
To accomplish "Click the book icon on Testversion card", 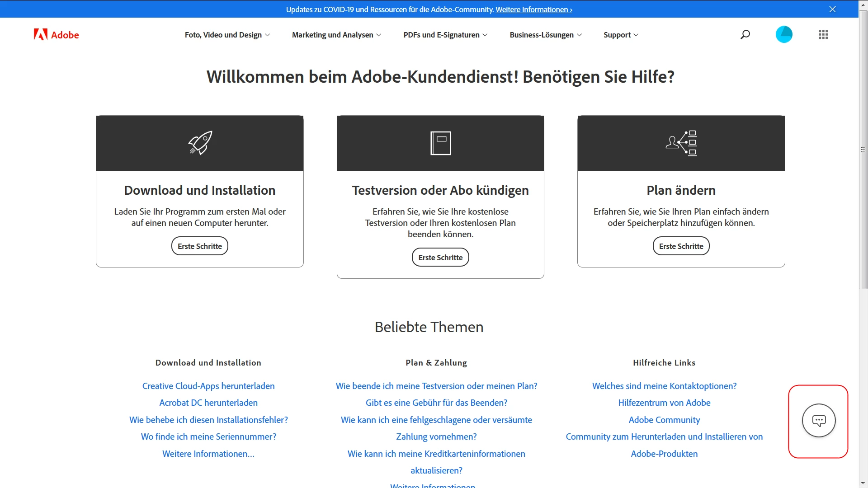I will pyautogui.click(x=440, y=143).
